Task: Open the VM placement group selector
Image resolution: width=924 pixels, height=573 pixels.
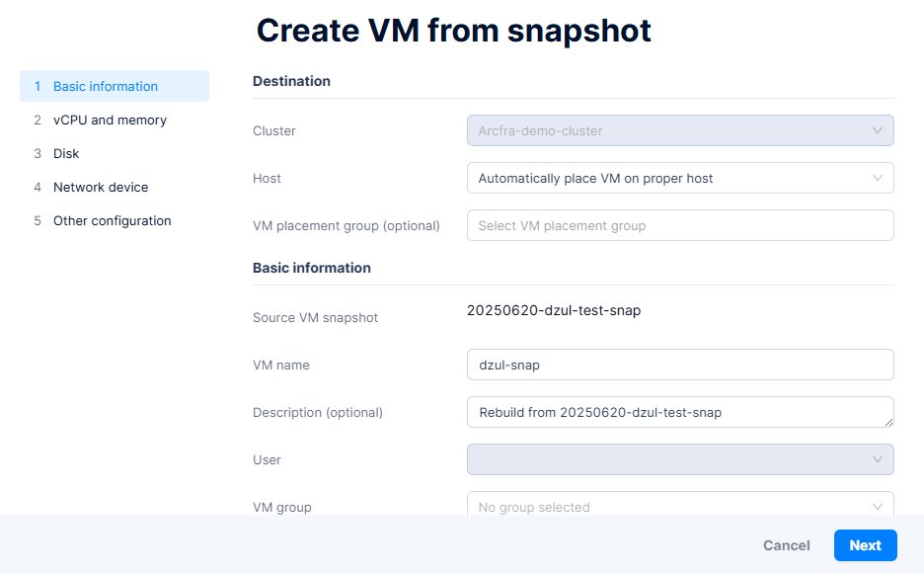Action: (x=679, y=225)
